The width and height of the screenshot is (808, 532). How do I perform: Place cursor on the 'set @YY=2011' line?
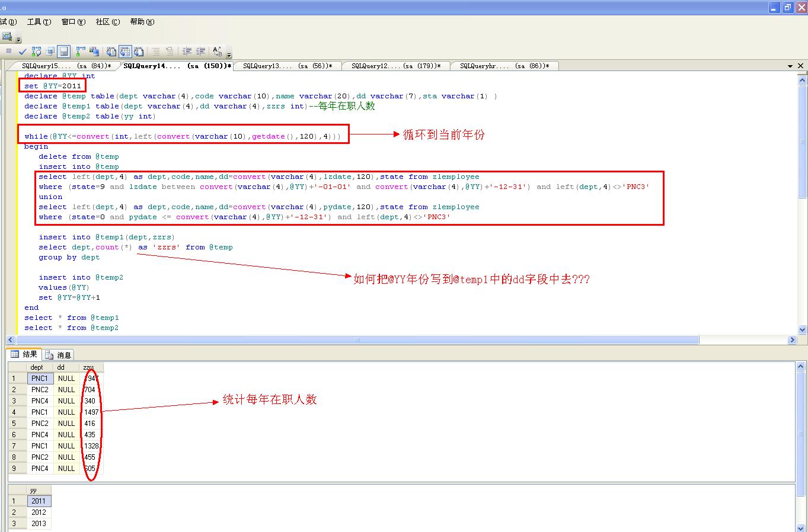coord(53,86)
